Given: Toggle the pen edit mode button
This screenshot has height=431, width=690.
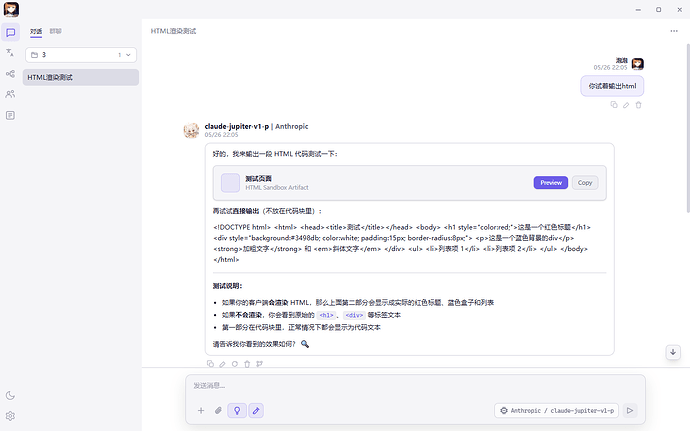Looking at the screenshot, I should (x=256, y=410).
